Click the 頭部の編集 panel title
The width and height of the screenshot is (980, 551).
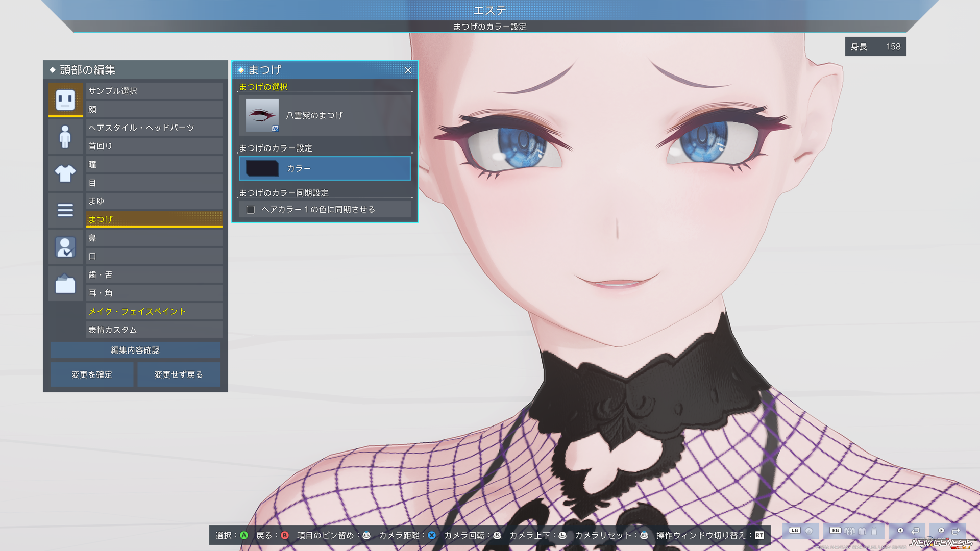88,70
